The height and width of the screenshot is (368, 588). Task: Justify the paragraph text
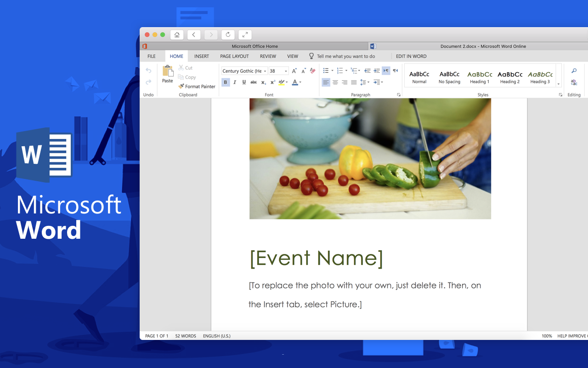point(354,82)
